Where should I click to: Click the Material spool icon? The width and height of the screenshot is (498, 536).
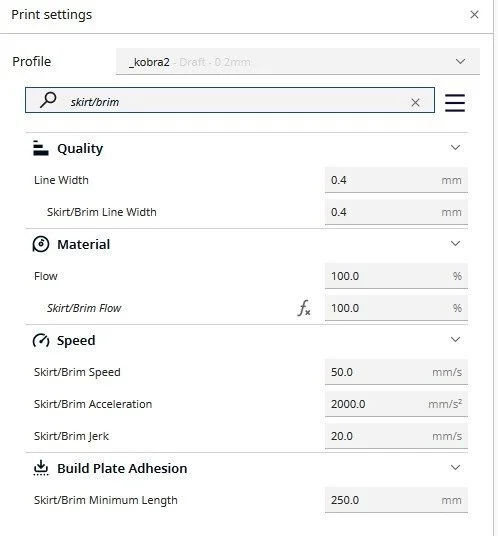click(41, 244)
